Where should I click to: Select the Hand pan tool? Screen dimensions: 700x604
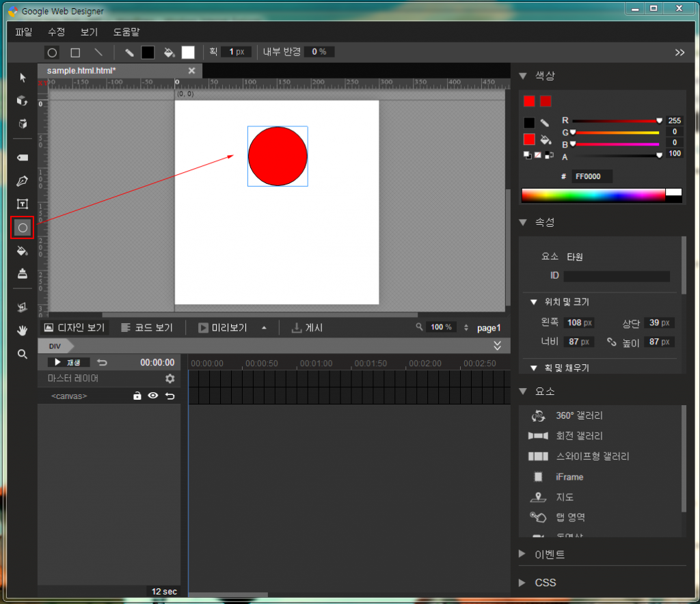[23, 330]
